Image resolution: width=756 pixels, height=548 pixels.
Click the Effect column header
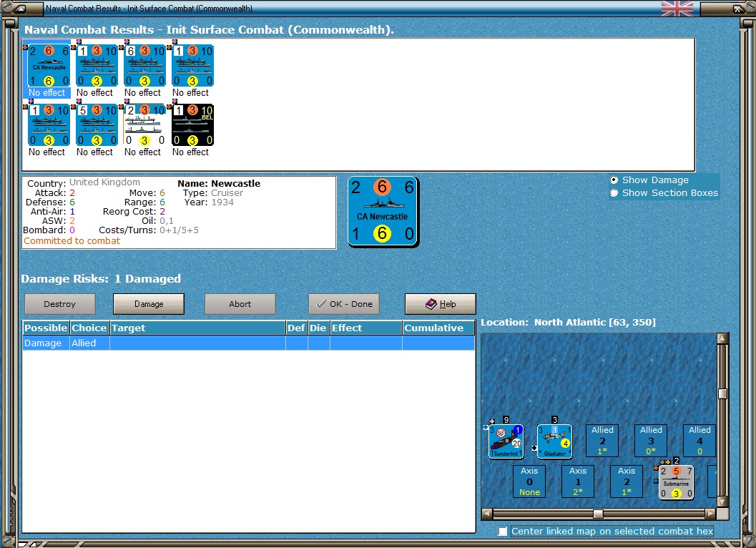[x=366, y=328]
